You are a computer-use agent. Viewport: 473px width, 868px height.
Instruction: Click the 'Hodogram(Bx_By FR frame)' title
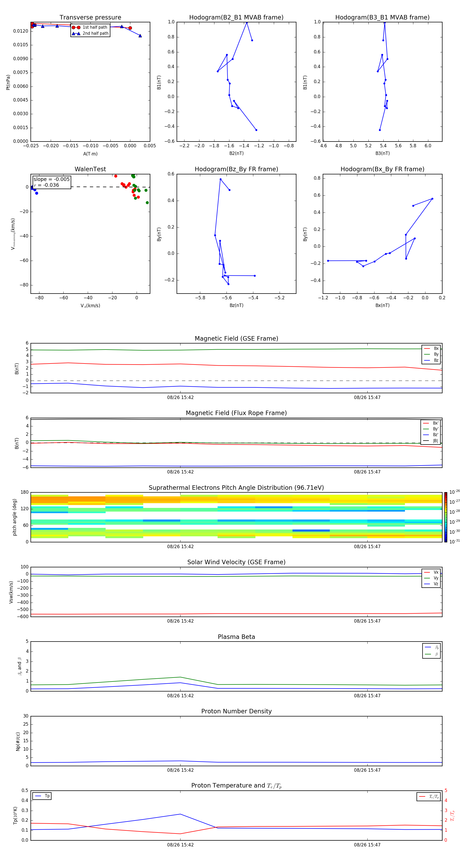click(x=382, y=169)
